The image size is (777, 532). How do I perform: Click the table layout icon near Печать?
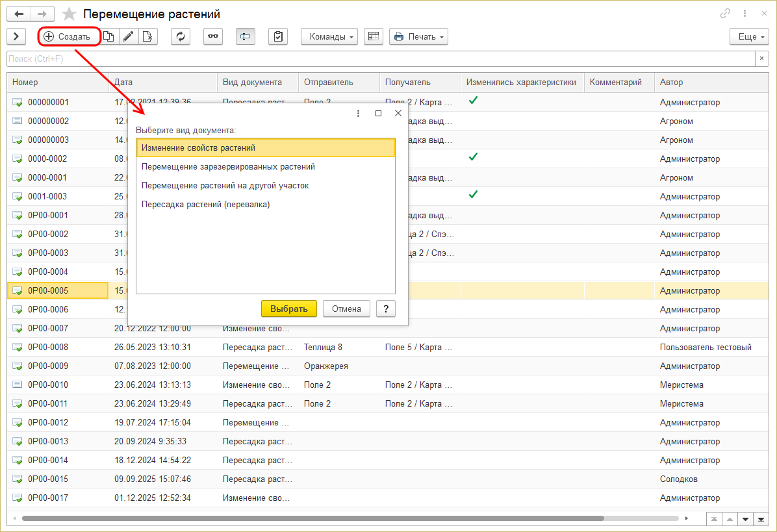pos(373,37)
